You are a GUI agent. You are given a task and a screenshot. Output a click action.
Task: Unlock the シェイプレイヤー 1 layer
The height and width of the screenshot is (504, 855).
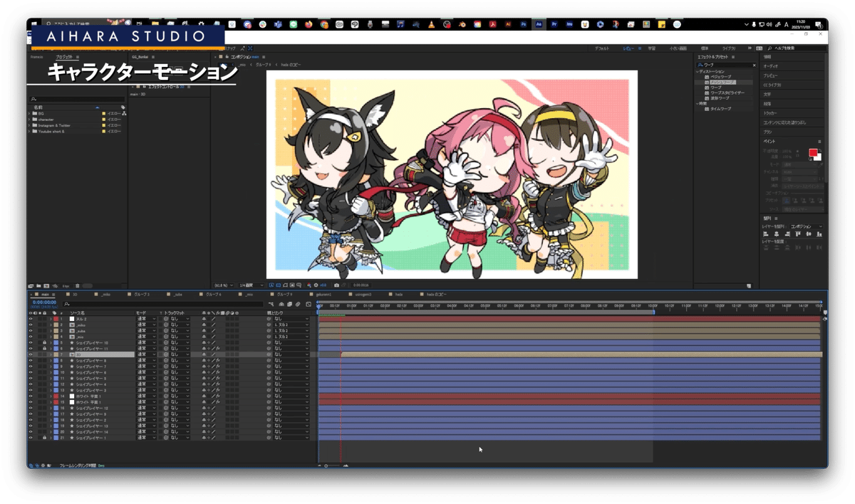coord(45,438)
